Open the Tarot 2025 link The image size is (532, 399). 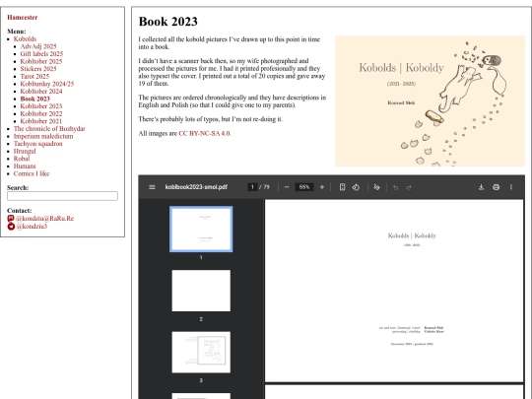click(34, 76)
